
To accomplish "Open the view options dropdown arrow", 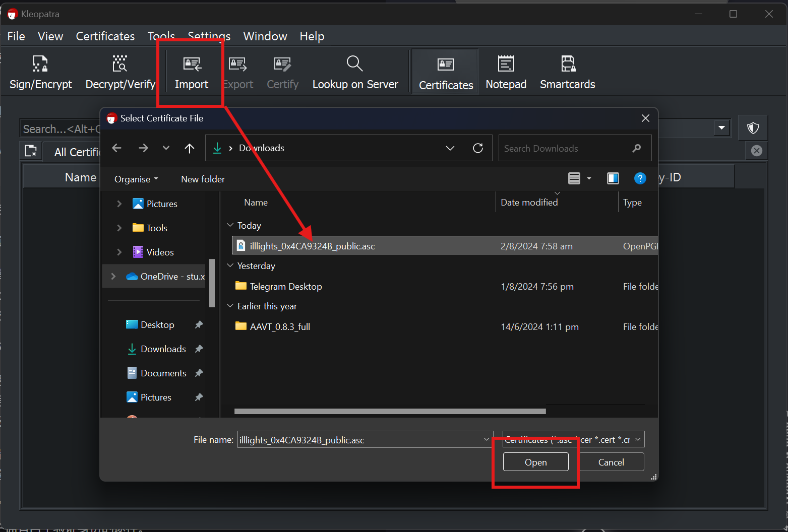I will pos(589,178).
